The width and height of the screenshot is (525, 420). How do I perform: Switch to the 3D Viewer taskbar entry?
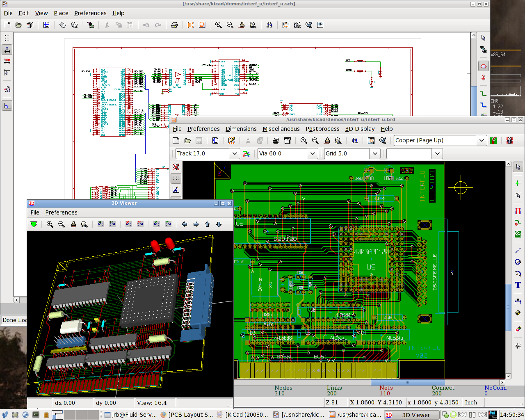pyautogui.click(x=411, y=415)
